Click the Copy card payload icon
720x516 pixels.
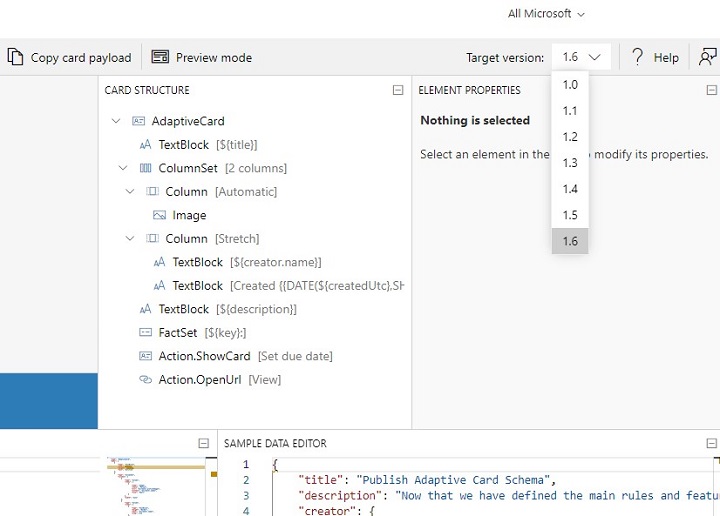click(x=15, y=58)
